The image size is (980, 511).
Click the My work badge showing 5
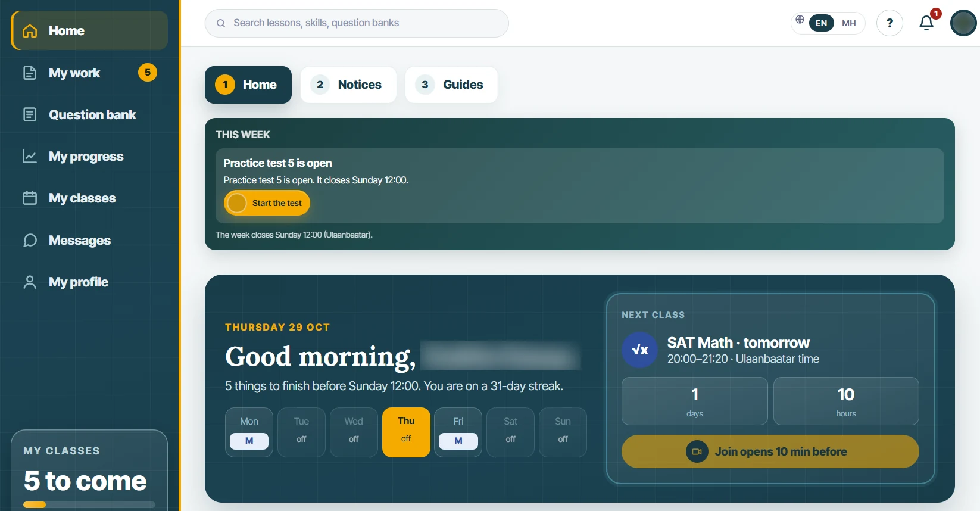tap(148, 73)
